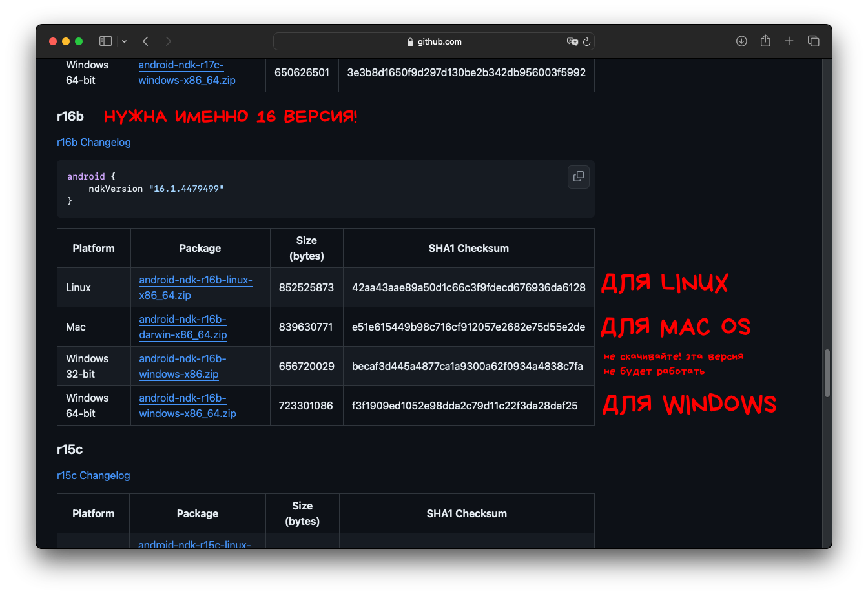Click Package header in r16b table
Viewport: 868px width, 596px height.
200,248
